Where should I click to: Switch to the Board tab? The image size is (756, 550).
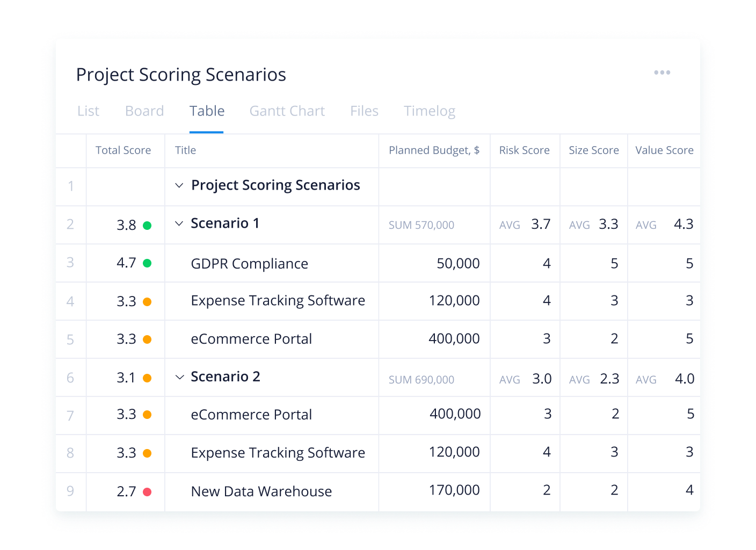point(144,111)
